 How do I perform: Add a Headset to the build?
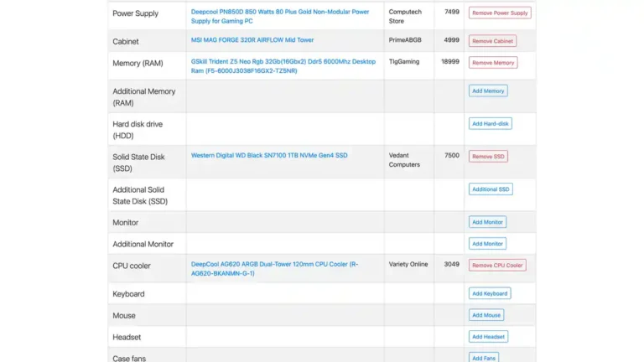click(x=489, y=337)
